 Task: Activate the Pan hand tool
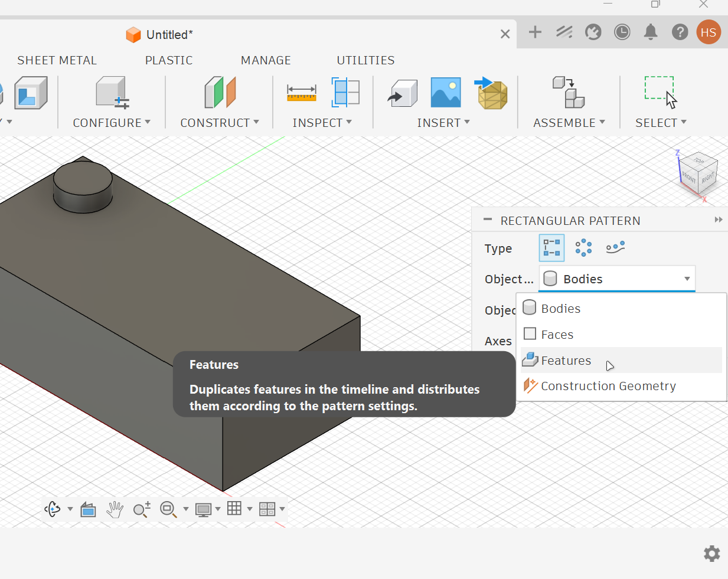point(115,509)
